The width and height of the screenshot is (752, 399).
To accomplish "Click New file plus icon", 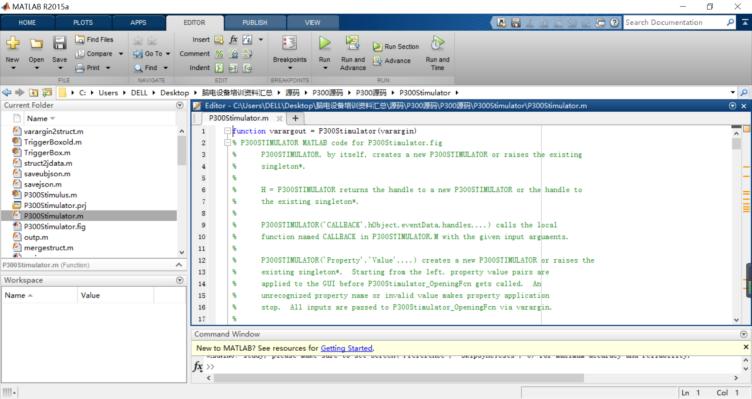I will point(13,43).
